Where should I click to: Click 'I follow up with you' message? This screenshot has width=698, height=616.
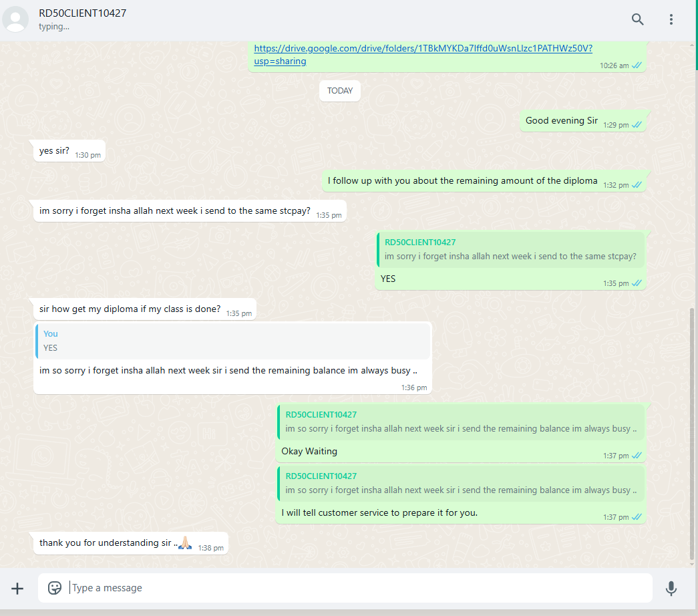point(484,181)
